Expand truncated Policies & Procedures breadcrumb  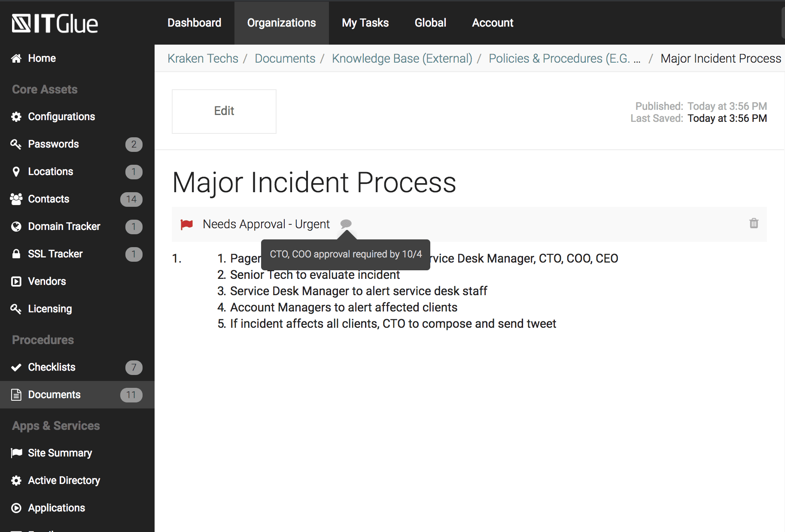pos(564,58)
